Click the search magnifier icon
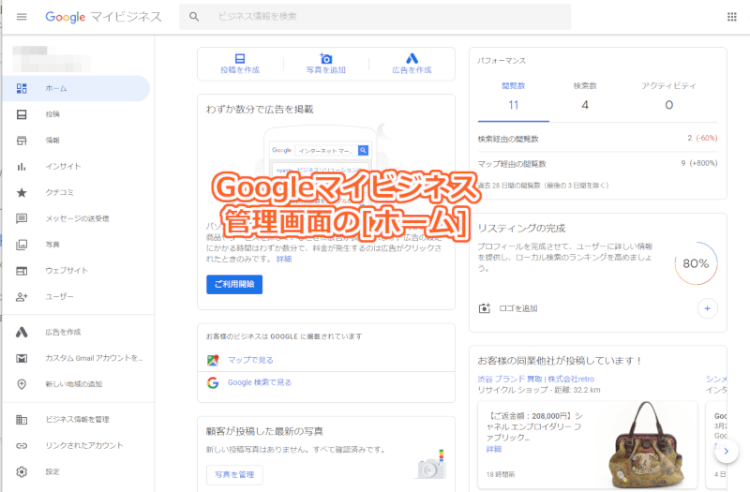 [x=194, y=17]
